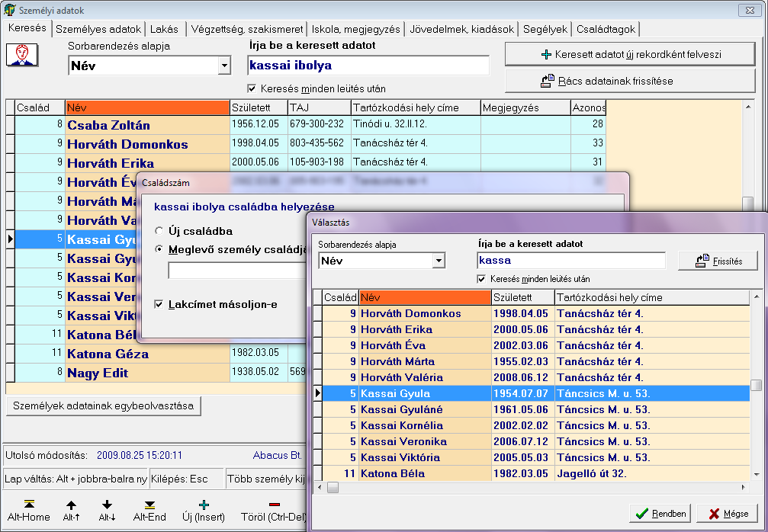
Task: Select Meglevő személy családjába radio option
Action: coord(159,249)
